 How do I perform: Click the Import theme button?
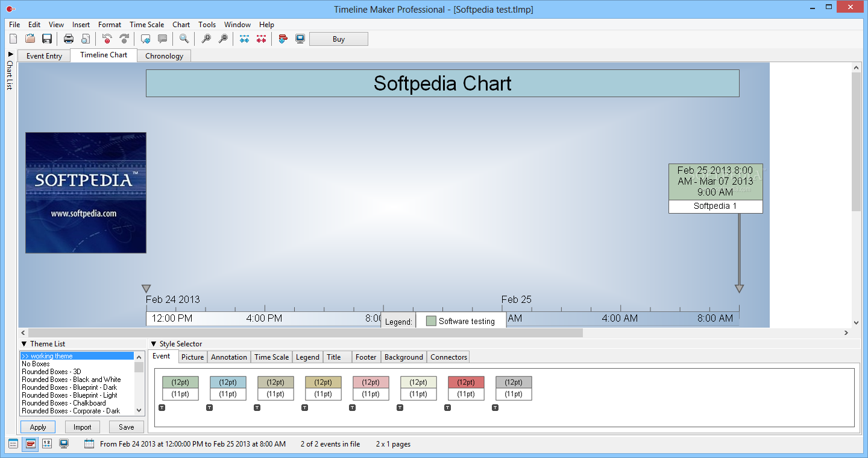tap(83, 427)
